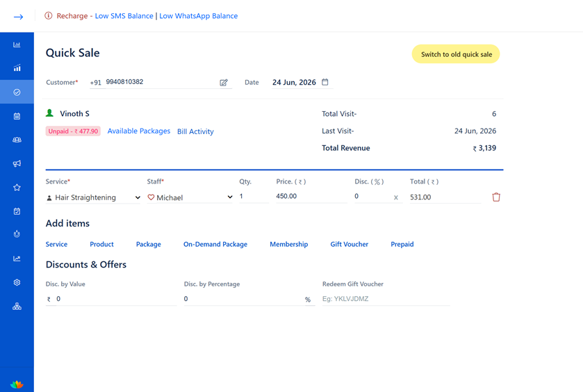Screen dimensions: 583x392
Task: Expand sidebar with the arrow icon
Action: (18, 17)
